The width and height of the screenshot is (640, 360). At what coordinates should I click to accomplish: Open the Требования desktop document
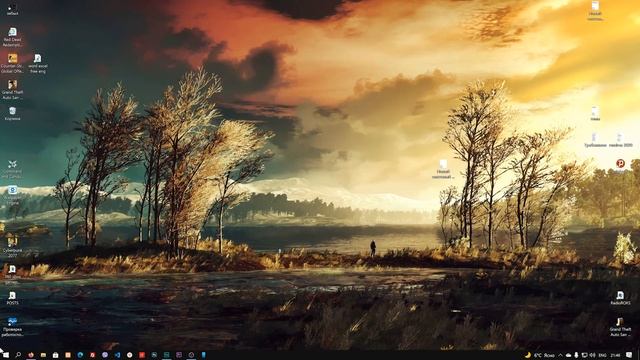(595, 140)
